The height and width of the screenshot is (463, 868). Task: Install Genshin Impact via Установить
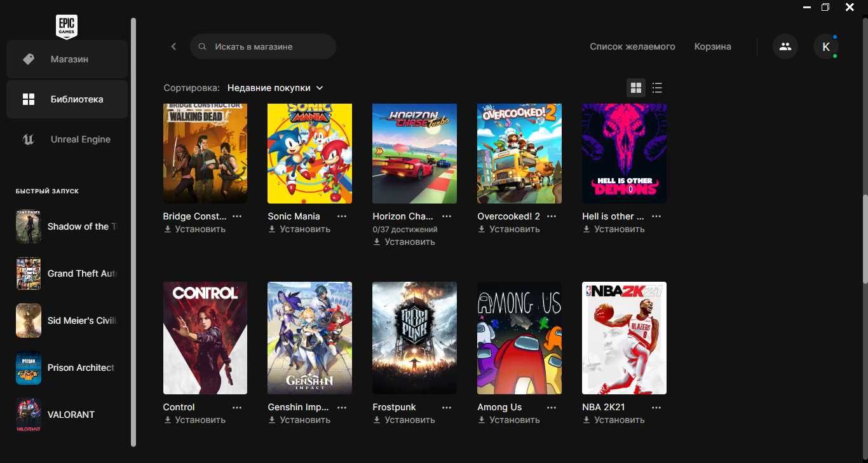pyautogui.click(x=300, y=420)
